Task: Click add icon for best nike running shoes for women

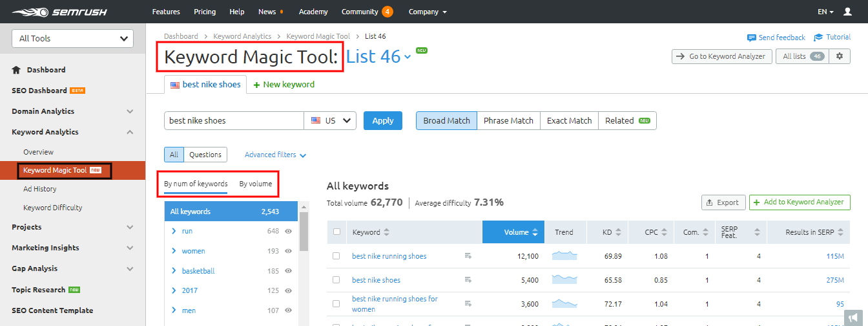Action: 468,304
